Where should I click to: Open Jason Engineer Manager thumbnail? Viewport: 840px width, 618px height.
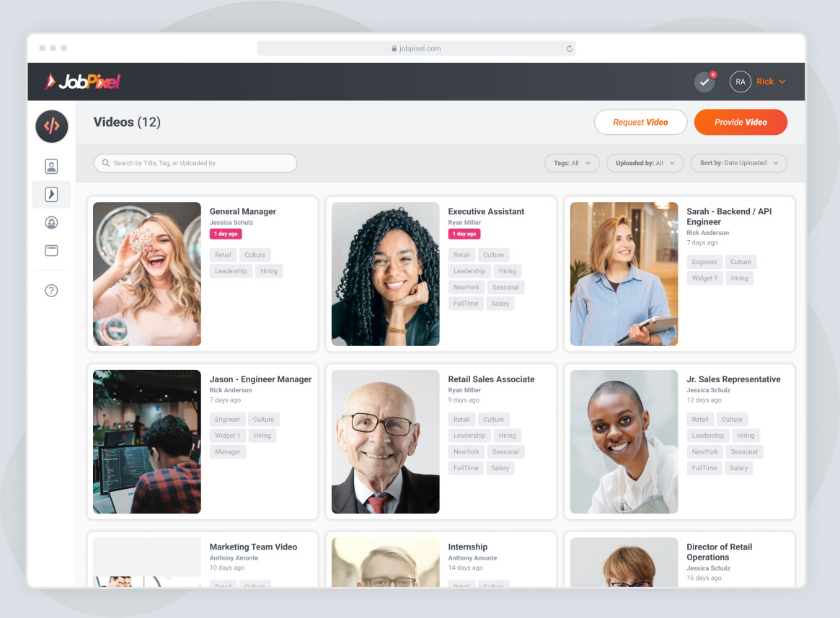147,441
